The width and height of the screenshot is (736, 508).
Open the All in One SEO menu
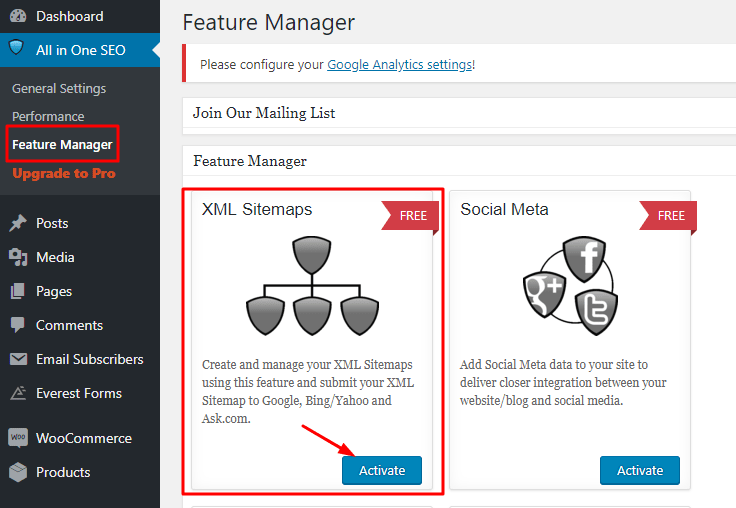tap(80, 50)
